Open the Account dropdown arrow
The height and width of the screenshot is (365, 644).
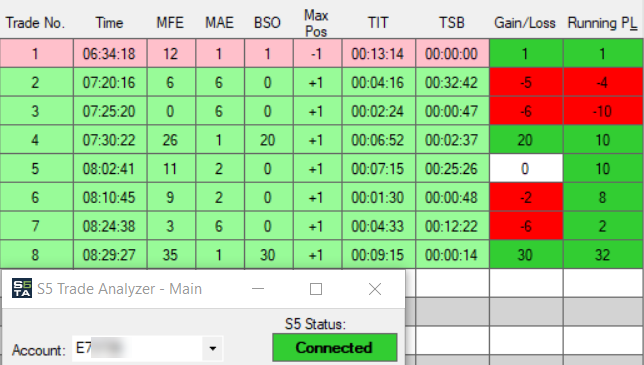click(x=212, y=349)
